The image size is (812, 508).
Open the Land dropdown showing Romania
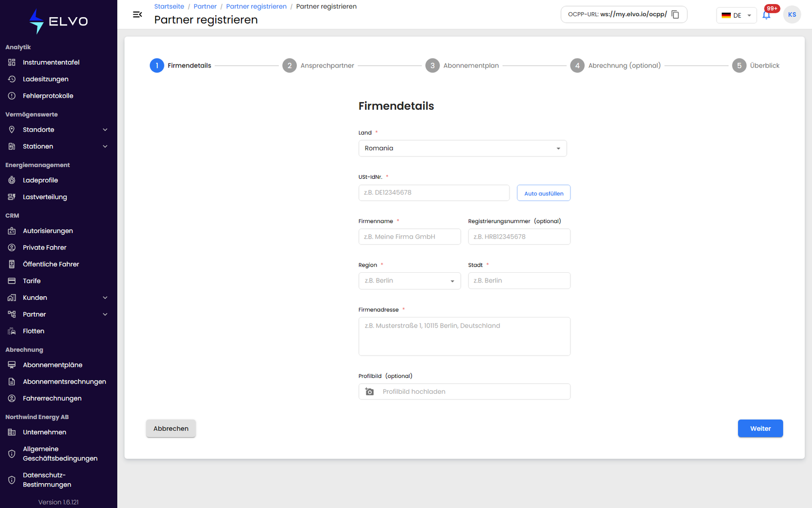[462, 148]
